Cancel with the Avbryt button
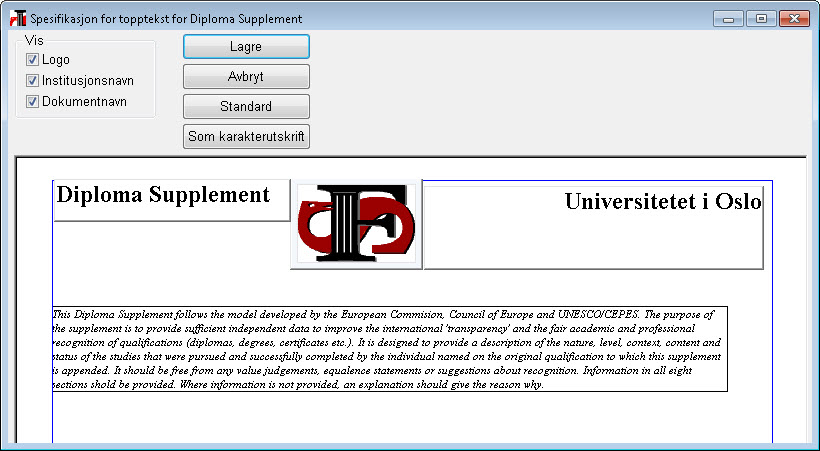820x451 pixels. click(246, 76)
